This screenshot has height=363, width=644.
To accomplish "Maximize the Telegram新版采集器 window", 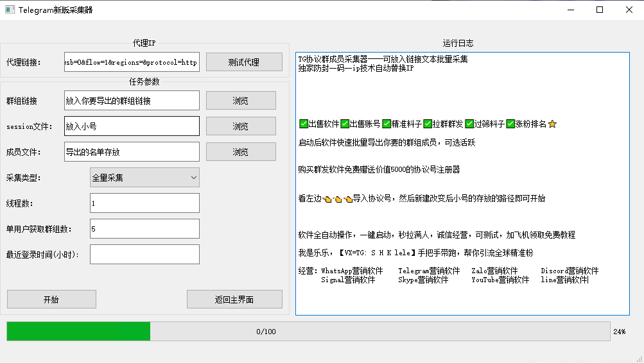I will tap(600, 10).
